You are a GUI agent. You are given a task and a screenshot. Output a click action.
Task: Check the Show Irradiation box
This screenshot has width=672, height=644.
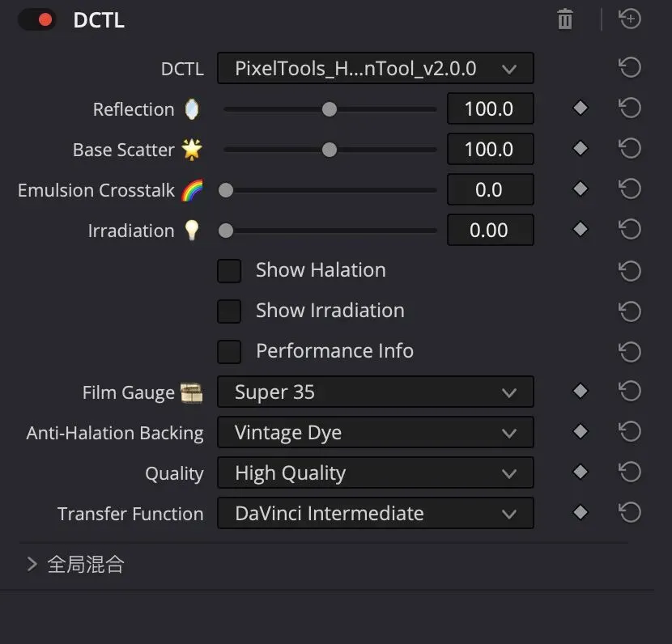[229, 311]
